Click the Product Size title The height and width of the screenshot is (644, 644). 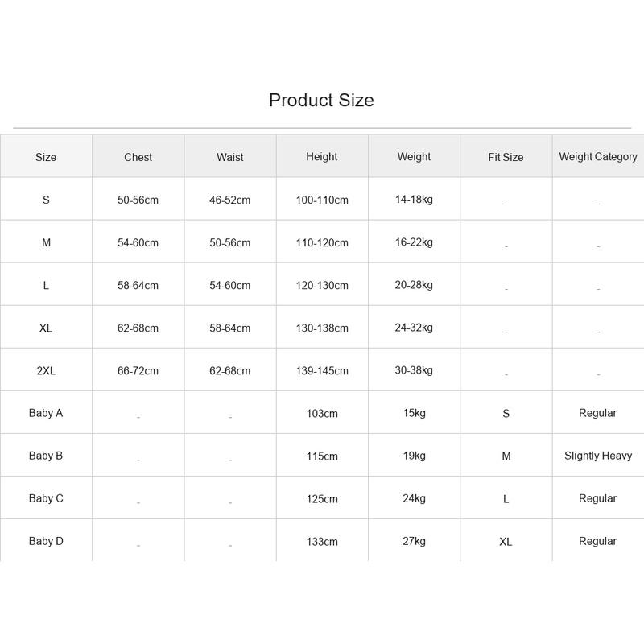pos(321,100)
